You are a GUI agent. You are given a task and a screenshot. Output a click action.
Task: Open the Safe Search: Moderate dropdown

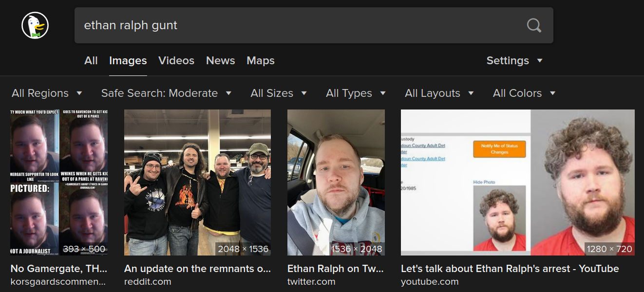click(x=166, y=93)
